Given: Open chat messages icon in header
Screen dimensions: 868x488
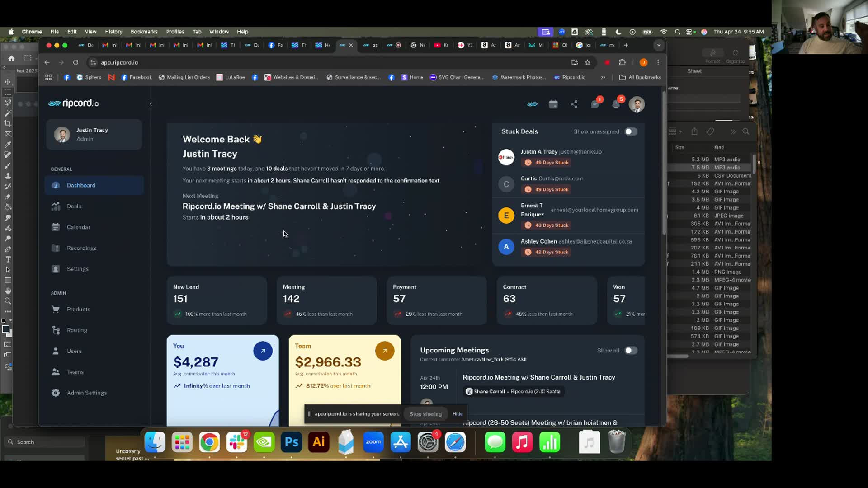Looking at the screenshot, I should 595,104.
